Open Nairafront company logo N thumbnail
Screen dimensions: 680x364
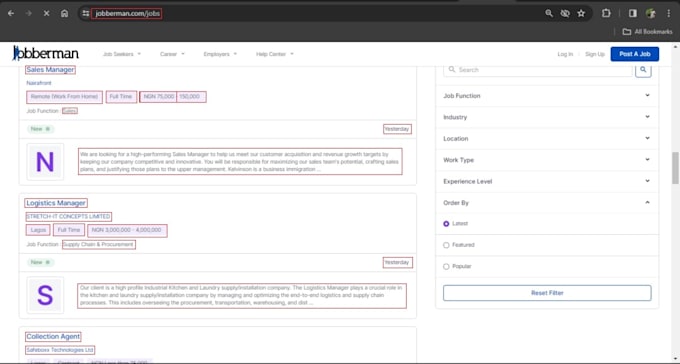(45, 162)
